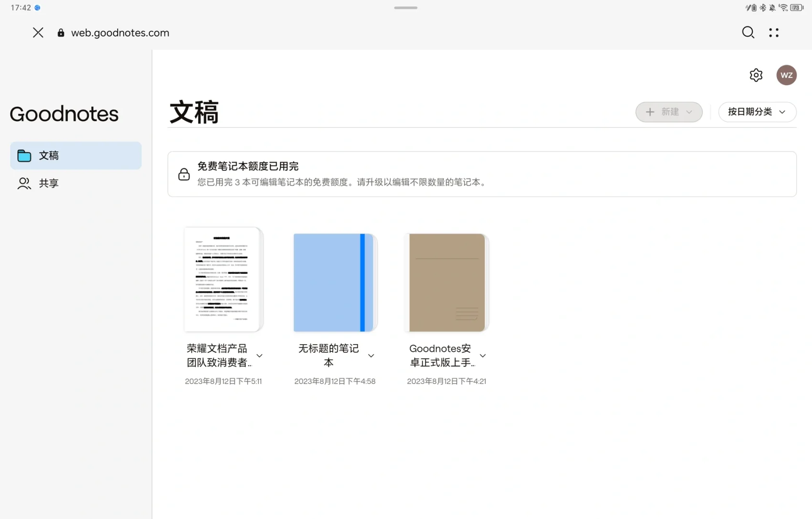Open the app menu icon beside search

773,32
